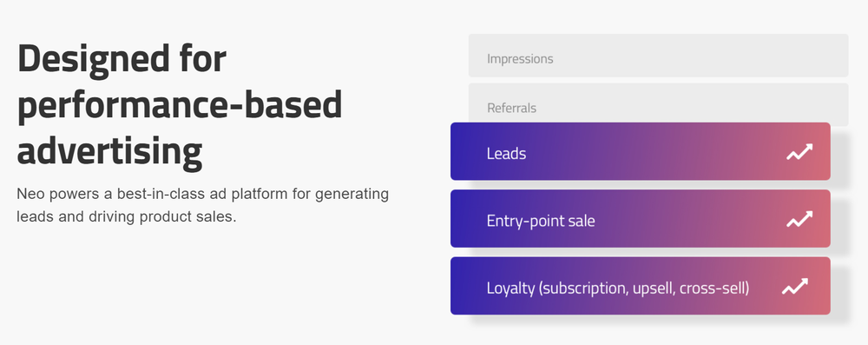Select the Entry-point sale gradient card

641,218
